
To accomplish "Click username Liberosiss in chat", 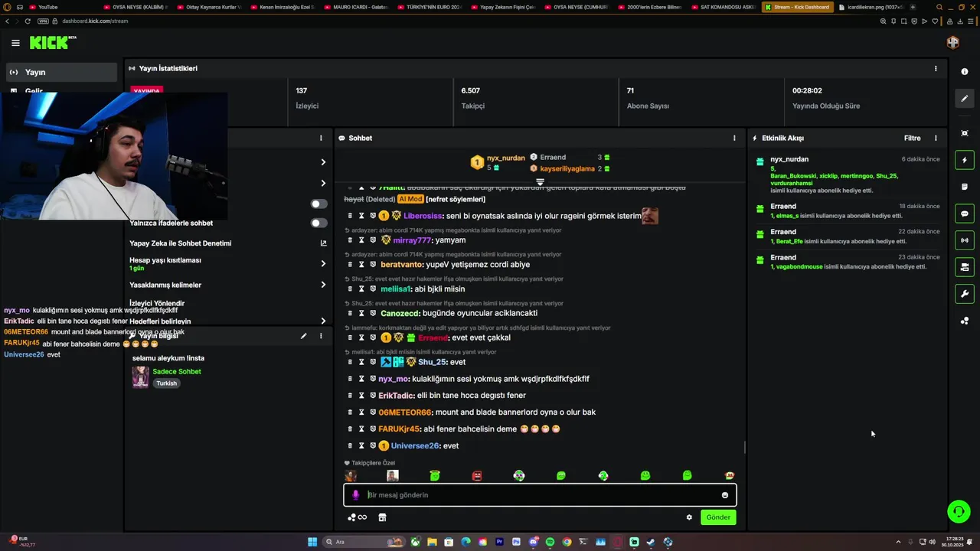I will point(423,216).
